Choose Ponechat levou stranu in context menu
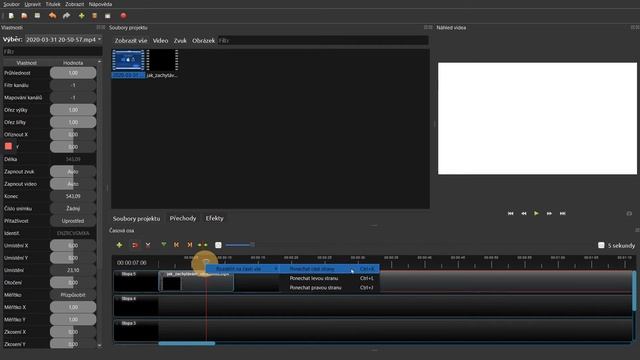640x360 pixels. 331,278
